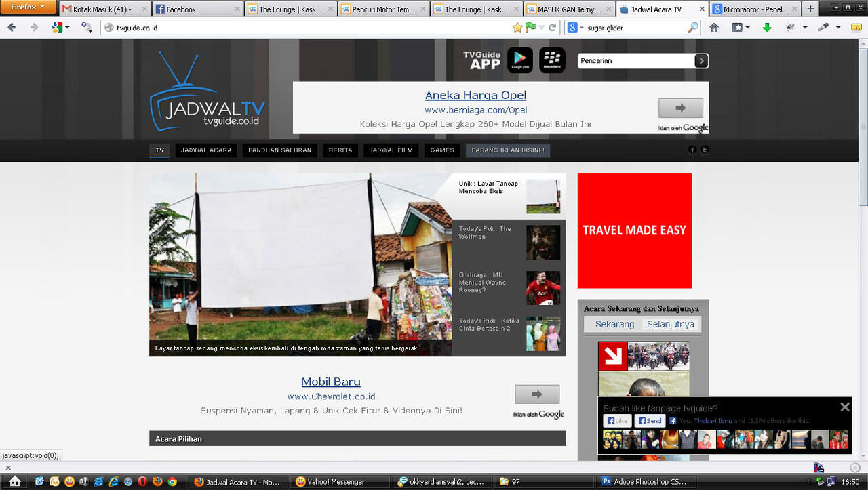Screen dimensions: 868x490
Task: Switch to the Facebook tab
Action: [x=197, y=9]
